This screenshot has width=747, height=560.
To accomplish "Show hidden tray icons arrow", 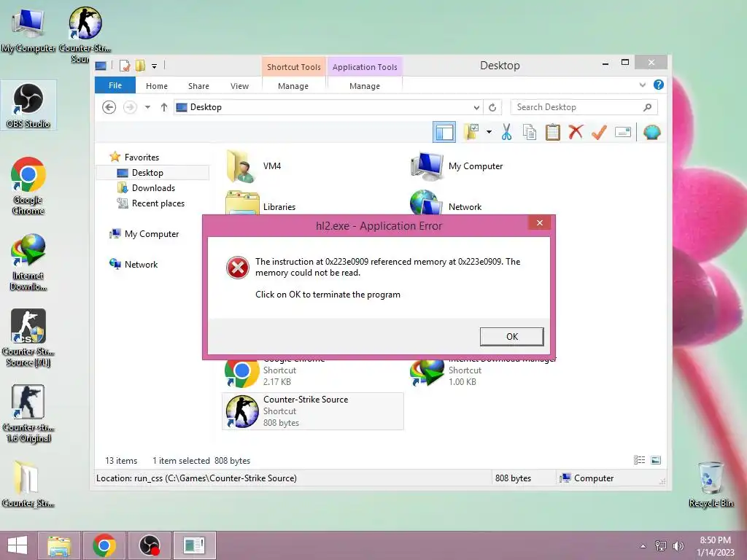I will (643, 546).
